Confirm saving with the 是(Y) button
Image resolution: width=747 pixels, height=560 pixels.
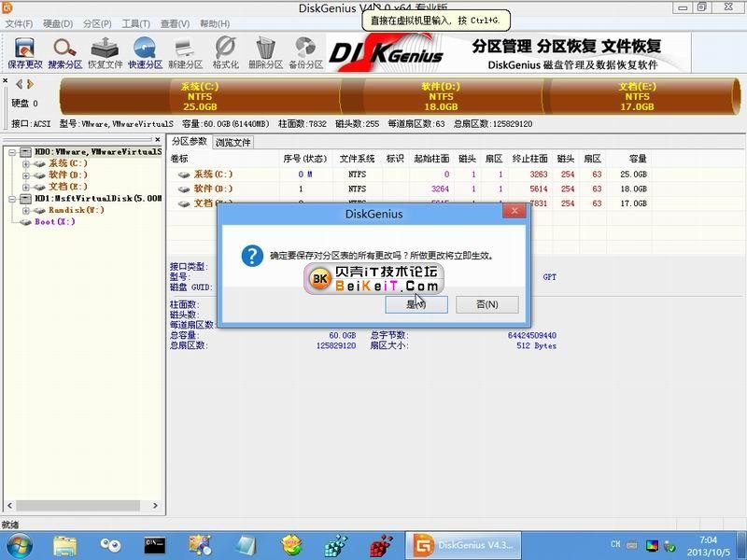pos(416,304)
